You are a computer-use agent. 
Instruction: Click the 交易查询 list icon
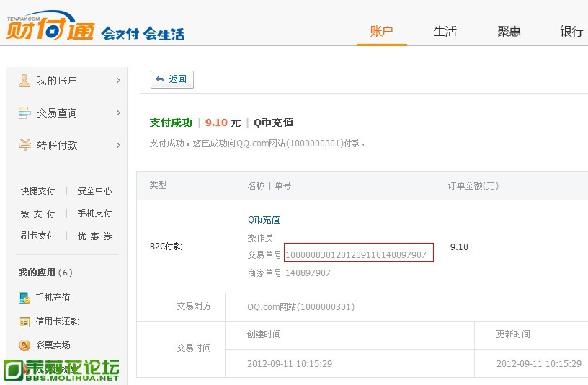point(24,112)
